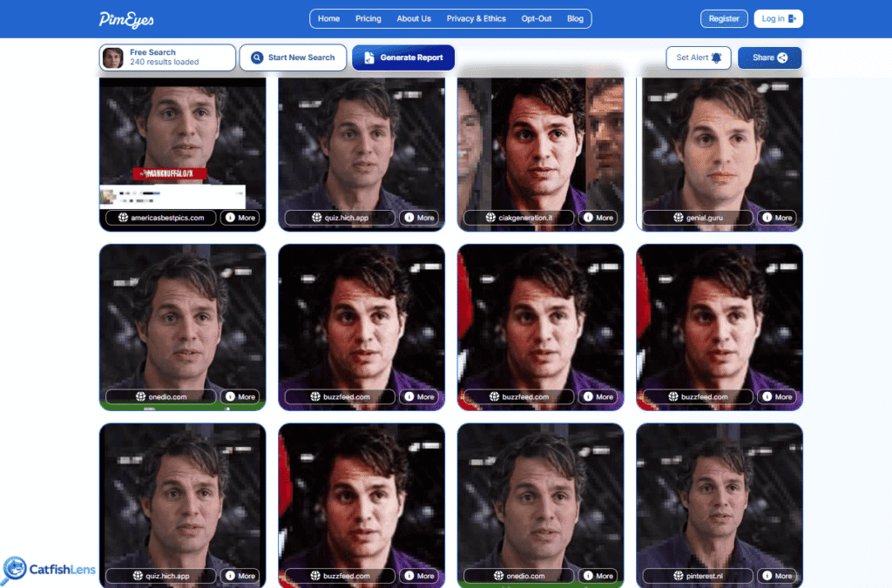
Task: Start a new search
Action: tap(293, 57)
